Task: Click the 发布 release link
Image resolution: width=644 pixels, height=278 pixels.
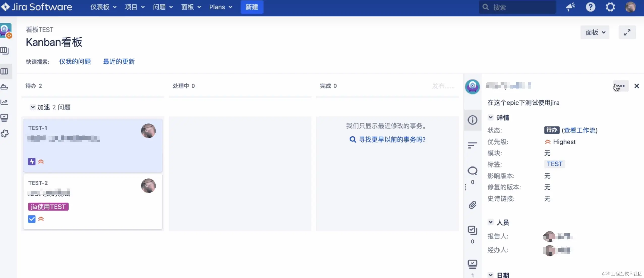Action: click(443, 86)
